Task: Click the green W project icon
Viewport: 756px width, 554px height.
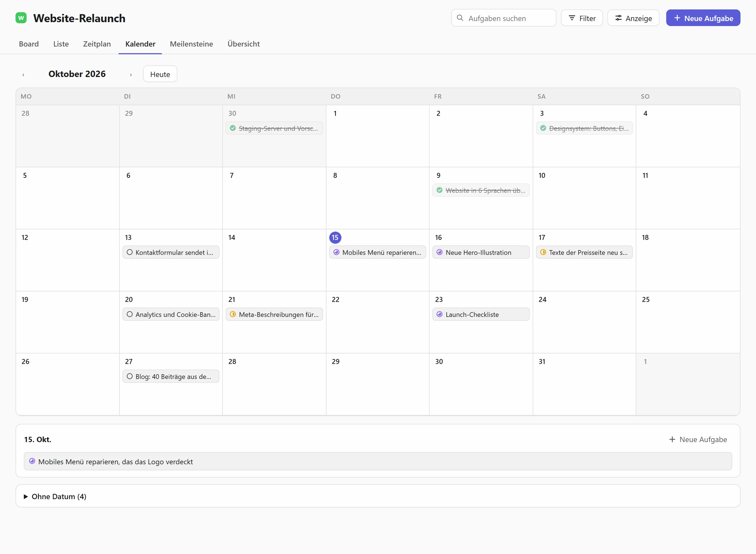Action: pyautogui.click(x=21, y=18)
